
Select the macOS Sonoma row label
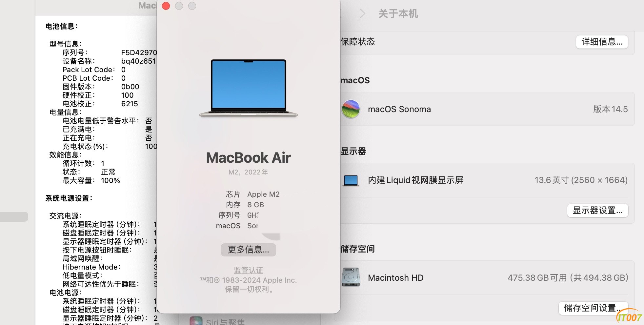tap(399, 109)
